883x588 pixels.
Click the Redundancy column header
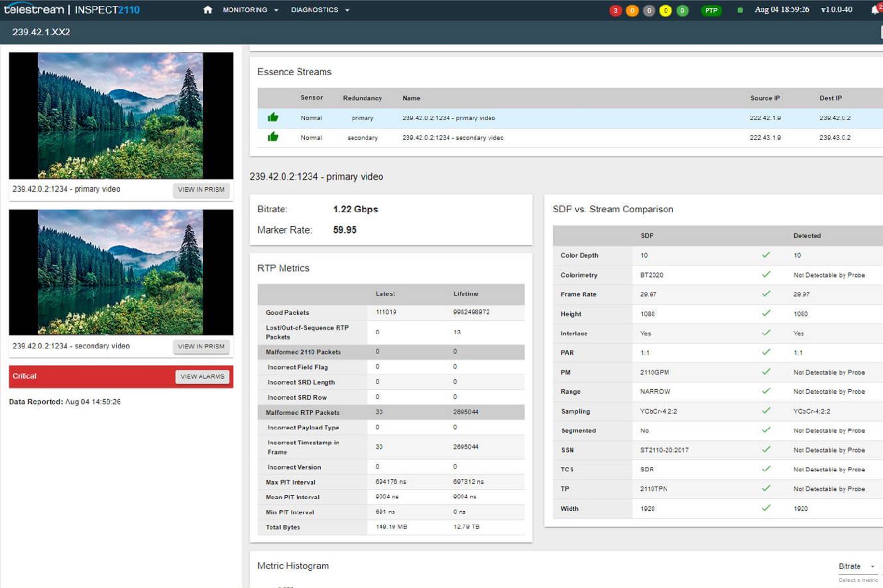click(362, 98)
